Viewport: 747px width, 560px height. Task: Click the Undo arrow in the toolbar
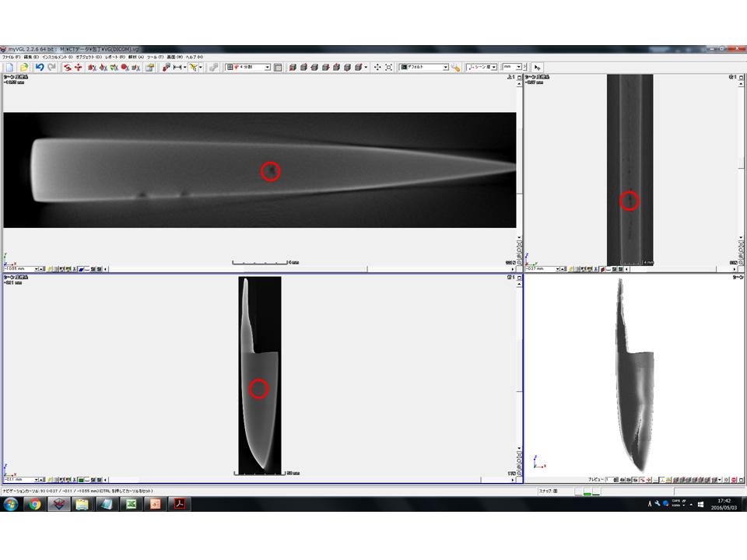click(40, 68)
